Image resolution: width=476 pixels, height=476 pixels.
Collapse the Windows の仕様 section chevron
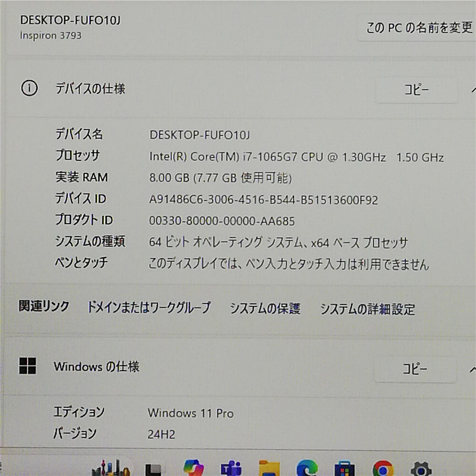(x=472, y=369)
